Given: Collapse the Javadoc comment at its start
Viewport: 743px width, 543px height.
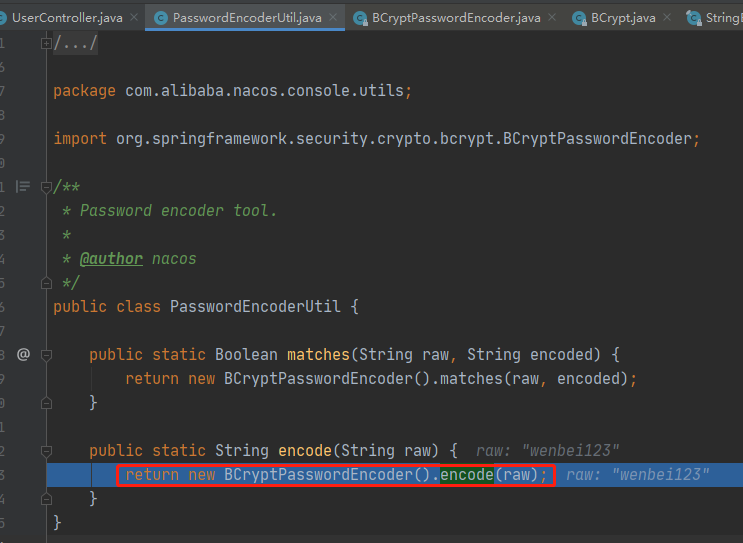Looking at the screenshot, I should (x=46, y=187).
